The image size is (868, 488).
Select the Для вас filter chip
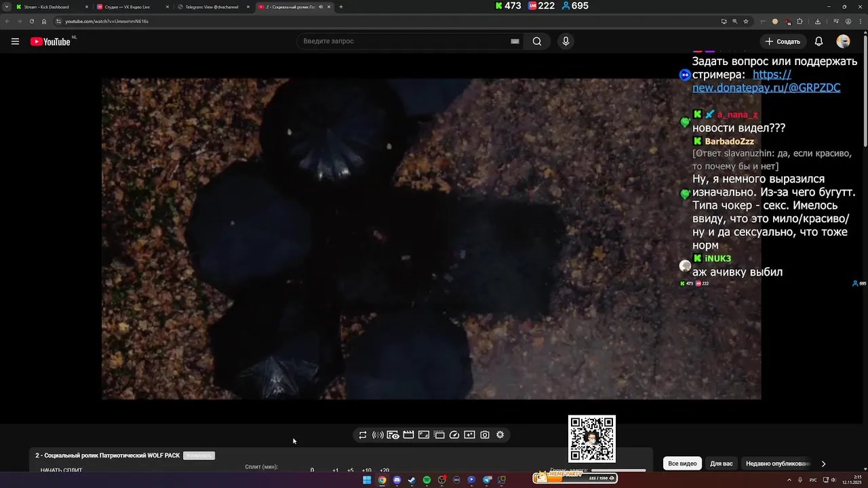coord(722,464)
